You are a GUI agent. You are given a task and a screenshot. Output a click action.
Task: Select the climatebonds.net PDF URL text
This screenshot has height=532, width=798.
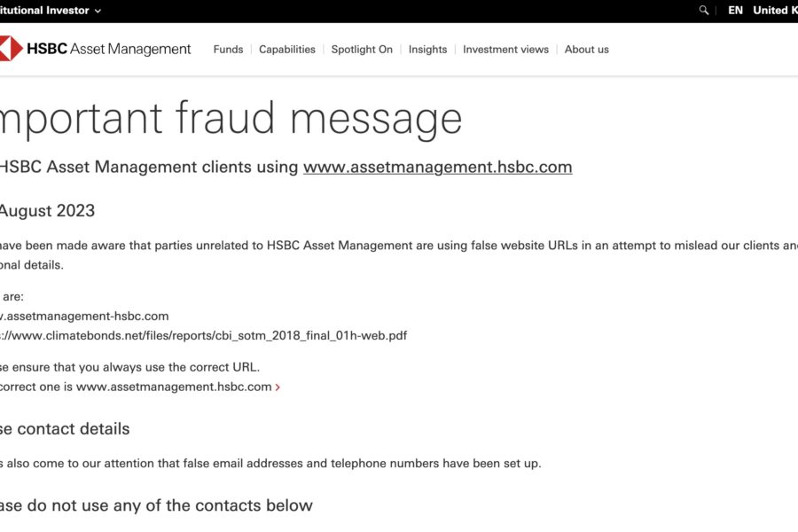pos(204,335)
